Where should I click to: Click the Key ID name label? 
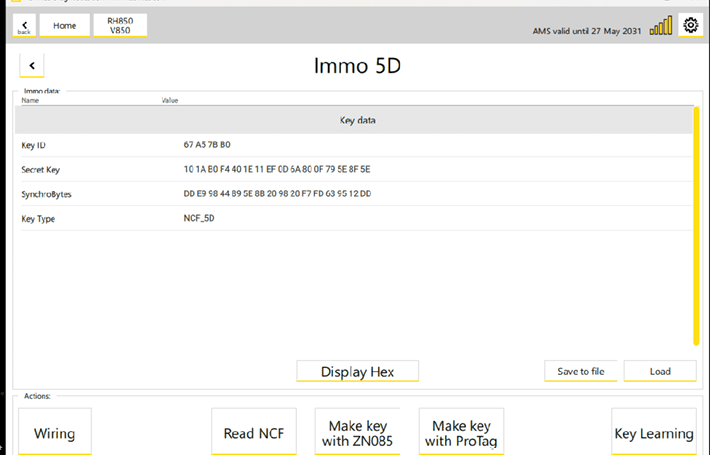click(33, 145)
